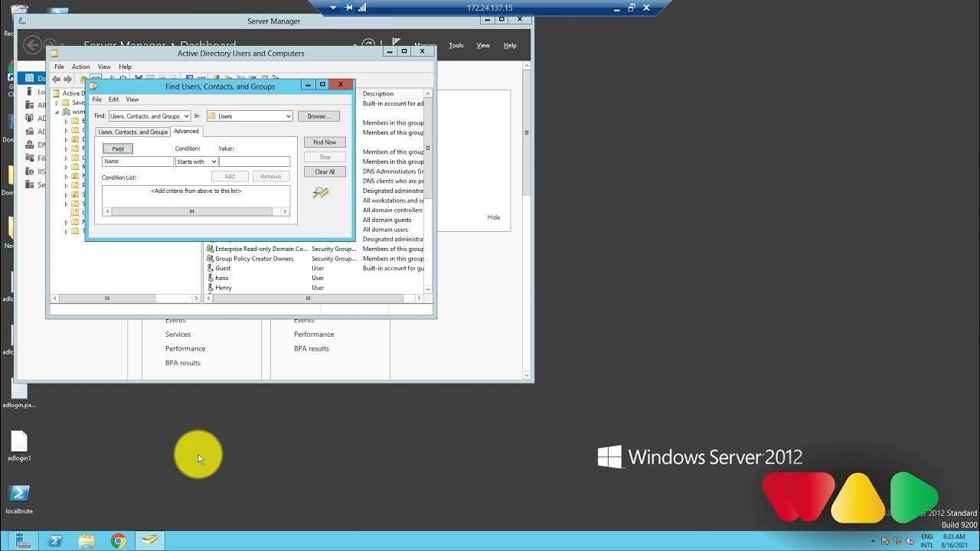Click remote session connection signal icon

(x=362, y=8)
